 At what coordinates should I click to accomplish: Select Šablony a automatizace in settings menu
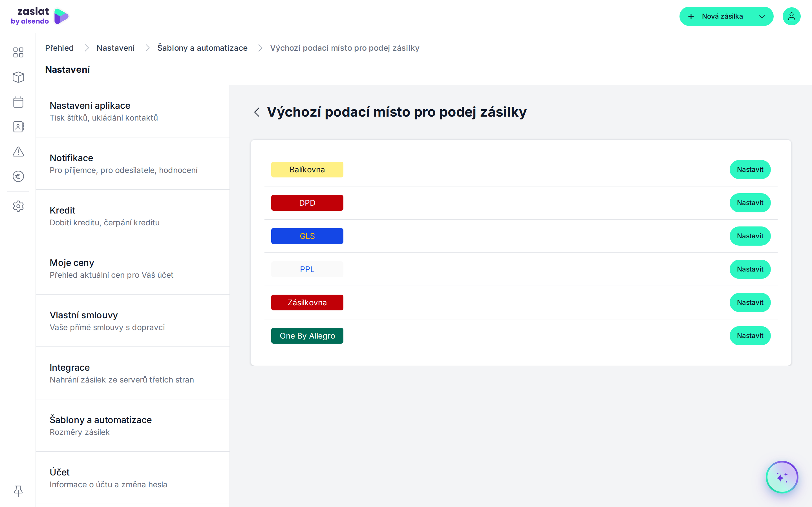[x=133, y=426]
